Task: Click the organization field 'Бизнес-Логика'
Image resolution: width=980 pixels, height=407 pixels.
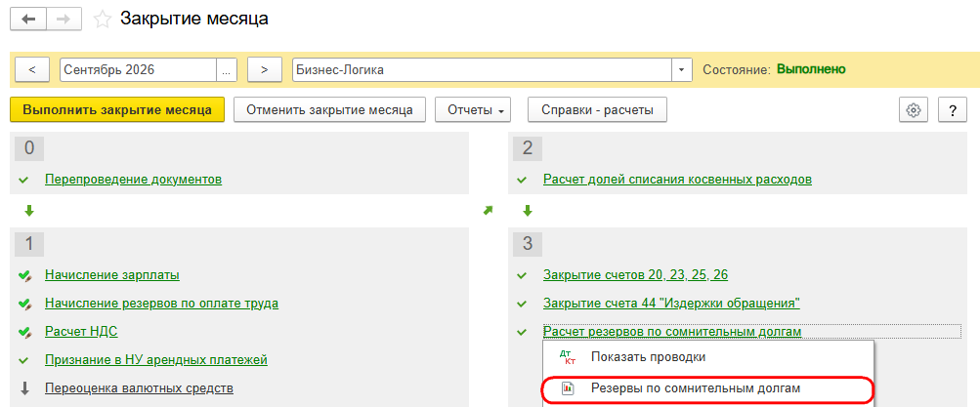Action: 483,70
